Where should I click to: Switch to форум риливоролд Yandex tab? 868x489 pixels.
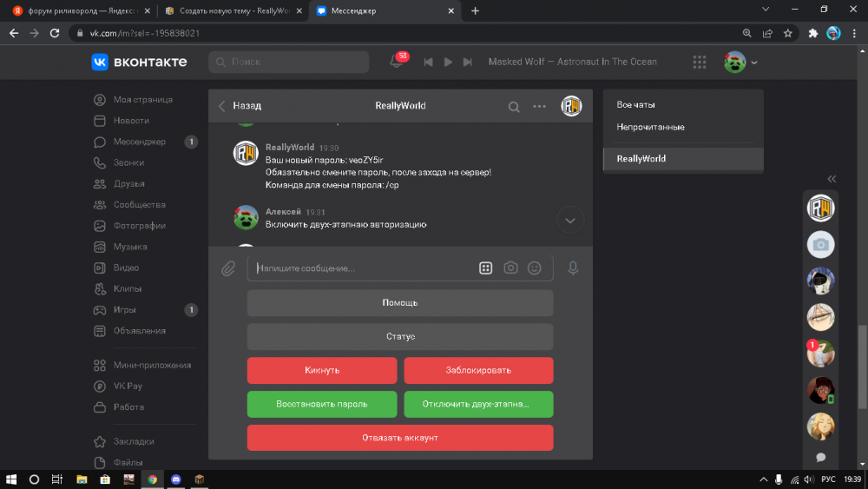point(80,11)
